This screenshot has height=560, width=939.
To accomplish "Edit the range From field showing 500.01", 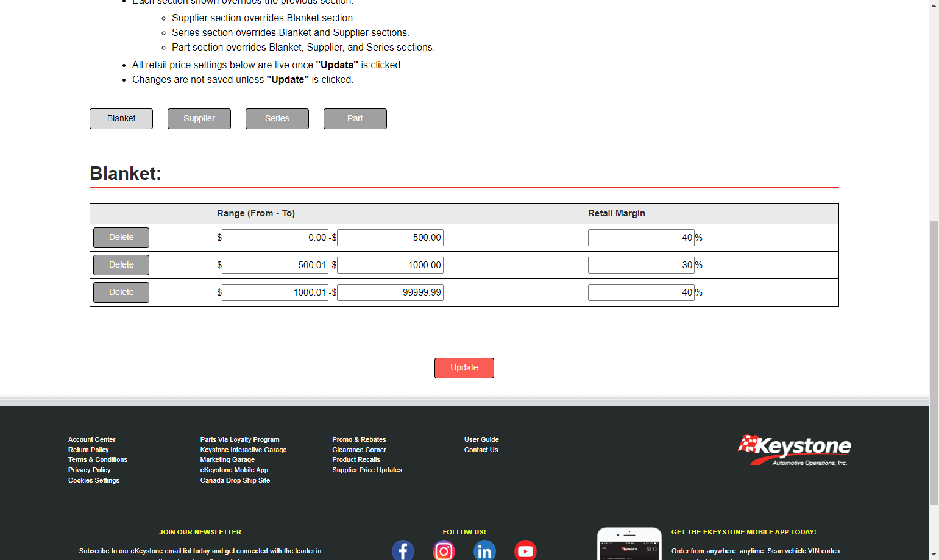I will point(275,265).
